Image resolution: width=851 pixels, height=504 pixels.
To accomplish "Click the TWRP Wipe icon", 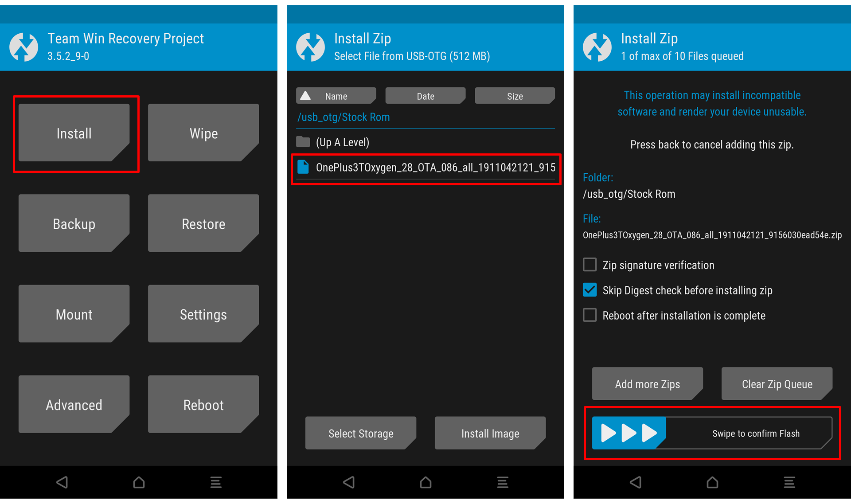I will [204, 133].
